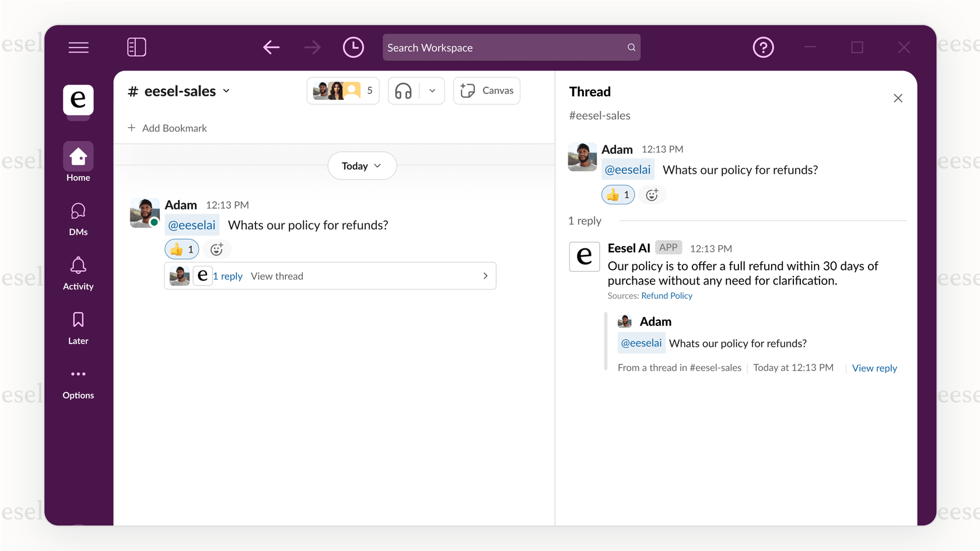Image resolution: width=980 pixels, height=551 pixels.
Task: Open the Home sidebar icon
Action: [78, 156]
